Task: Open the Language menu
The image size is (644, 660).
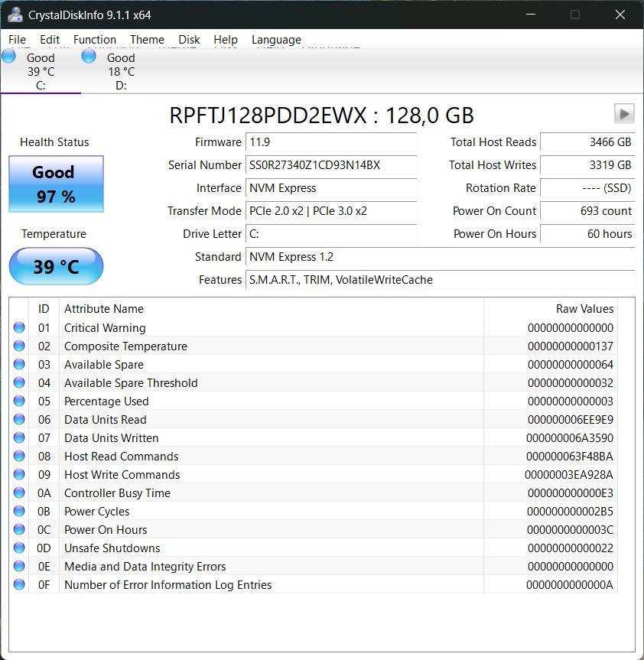Action: point(276,40)
